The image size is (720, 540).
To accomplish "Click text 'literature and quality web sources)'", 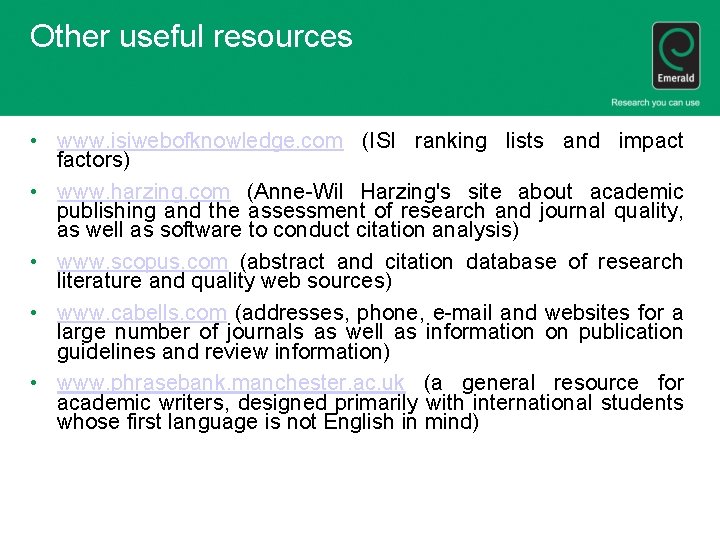I will pyautogui.click(x=225, y=281).
